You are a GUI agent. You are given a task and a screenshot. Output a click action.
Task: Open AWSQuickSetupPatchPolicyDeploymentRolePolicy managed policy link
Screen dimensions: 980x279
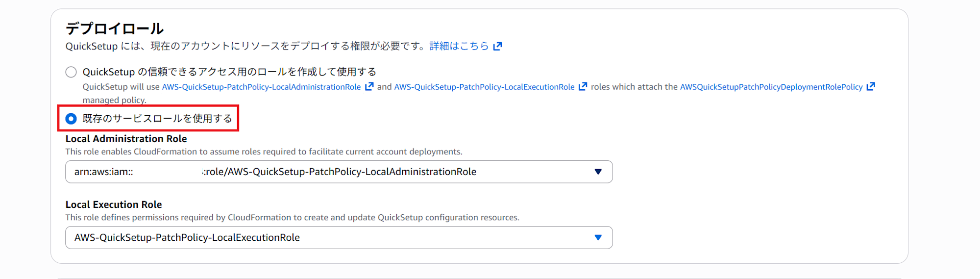pos(771,87)
